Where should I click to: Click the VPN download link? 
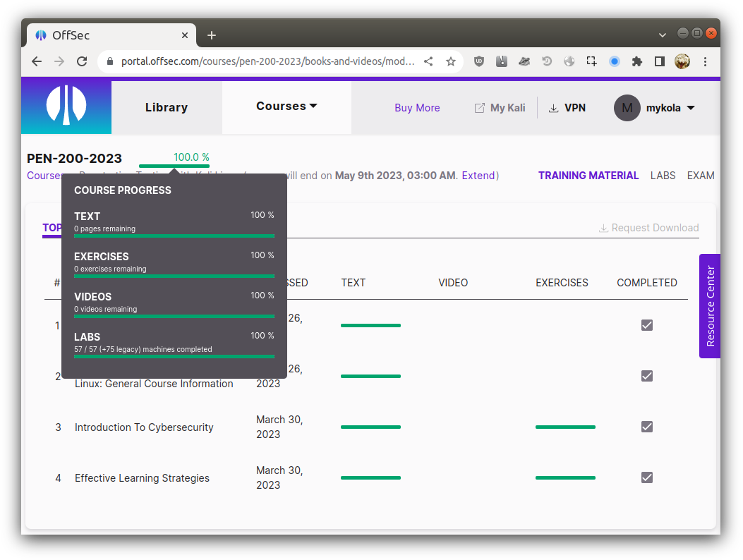(567, 108)
